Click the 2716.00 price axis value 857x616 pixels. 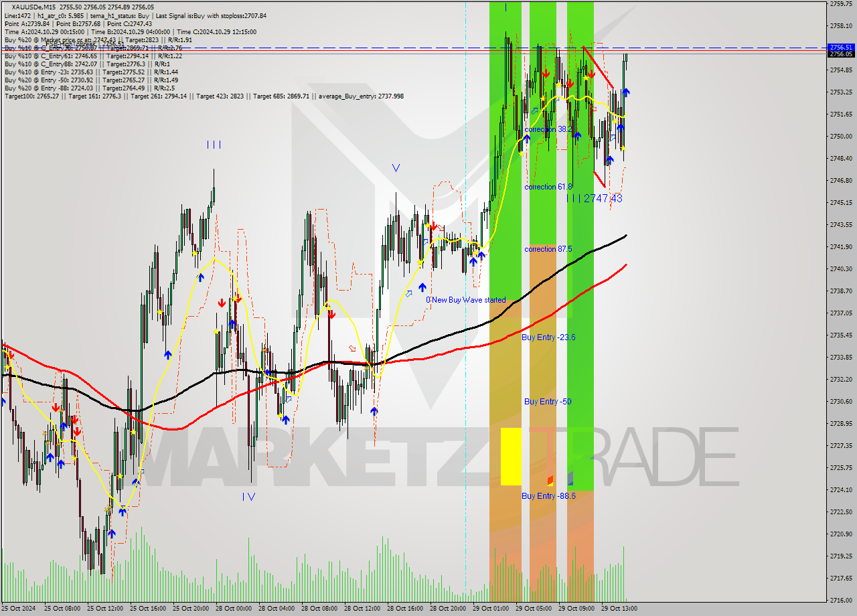pyautogui.click(x=841, y=600)
